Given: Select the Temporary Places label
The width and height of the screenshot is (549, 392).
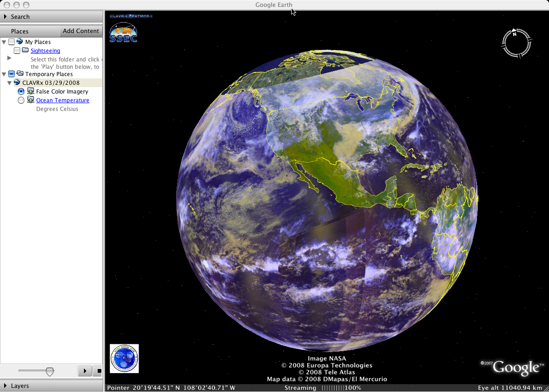Looking at the screenshot, I should point(49,74).
